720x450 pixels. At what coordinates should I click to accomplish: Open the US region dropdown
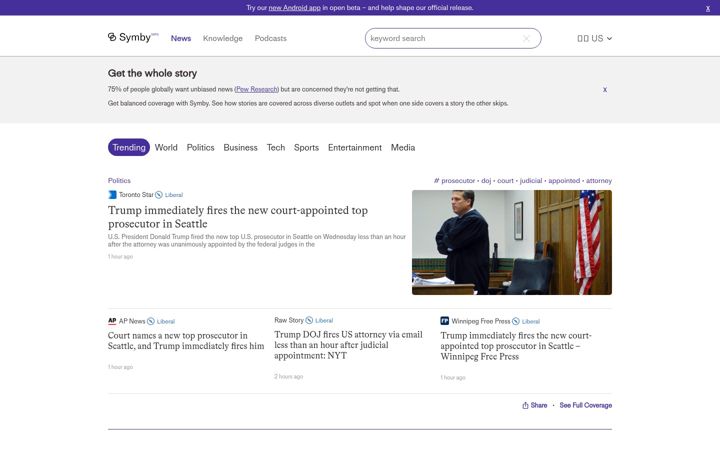pos(595,39)
